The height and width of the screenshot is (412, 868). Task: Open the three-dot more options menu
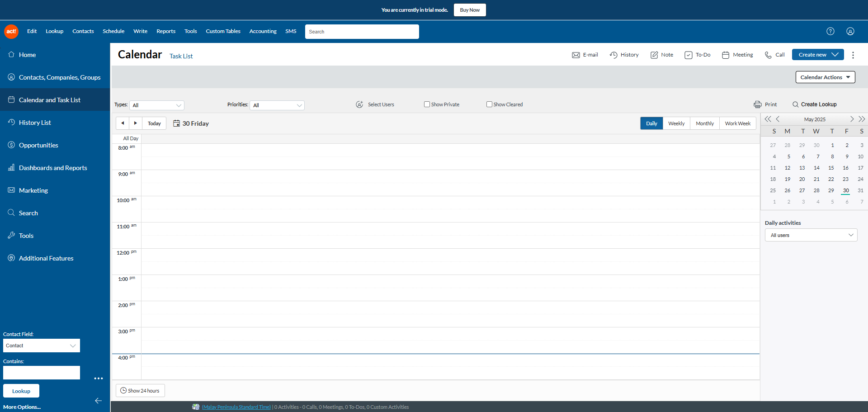tap(853, 55)
